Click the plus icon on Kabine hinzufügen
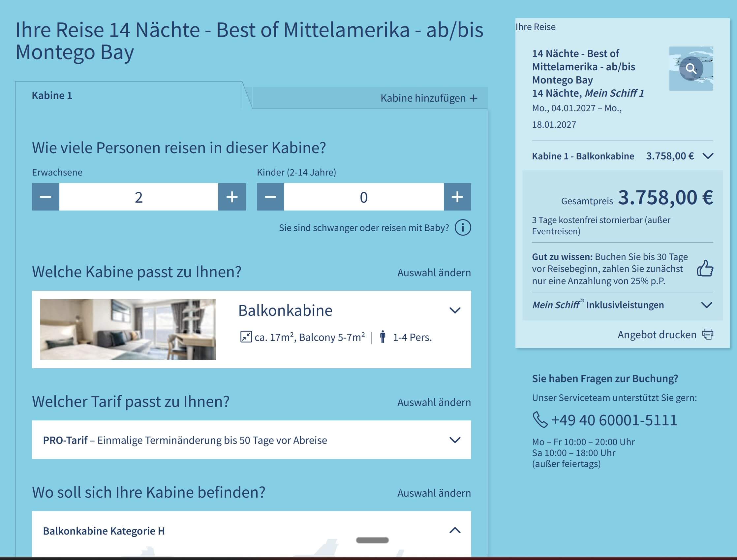The image size is (737, 560). [x=474, y=98]
